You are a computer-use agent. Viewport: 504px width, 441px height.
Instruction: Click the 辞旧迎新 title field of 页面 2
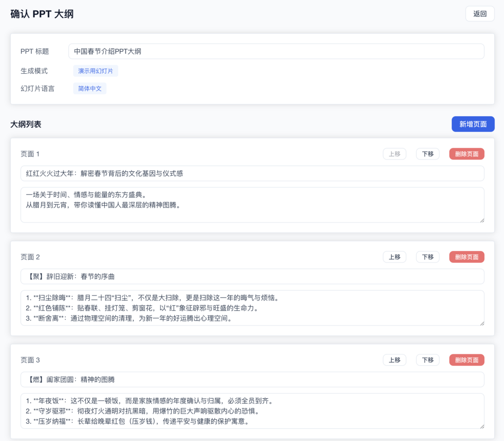(252, 276)
